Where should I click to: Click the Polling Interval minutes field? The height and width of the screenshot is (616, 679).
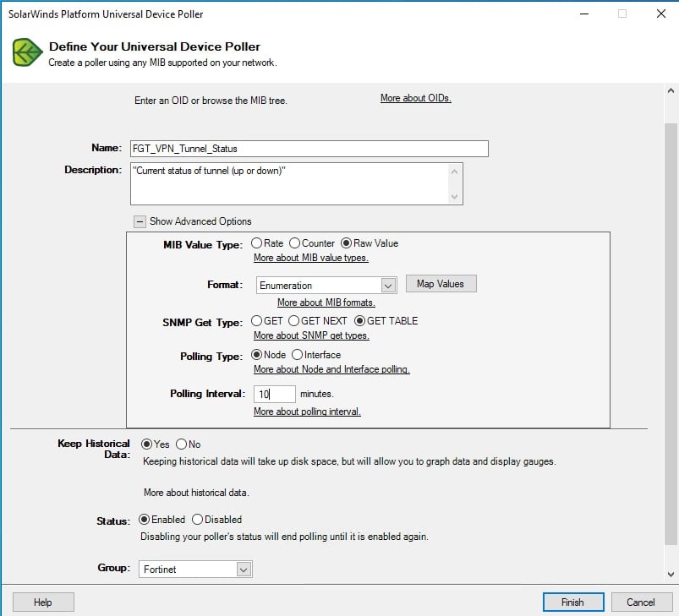(x=275, y=394)
